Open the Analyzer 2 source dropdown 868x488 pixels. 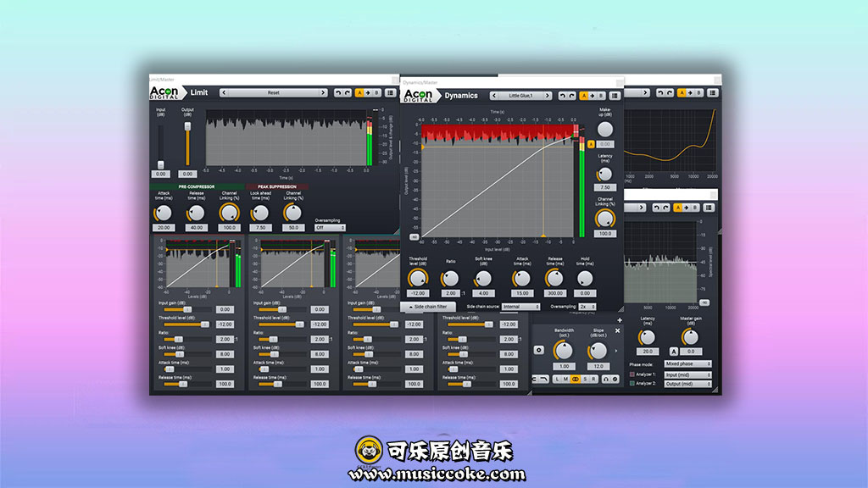click(x=687, y=384)
